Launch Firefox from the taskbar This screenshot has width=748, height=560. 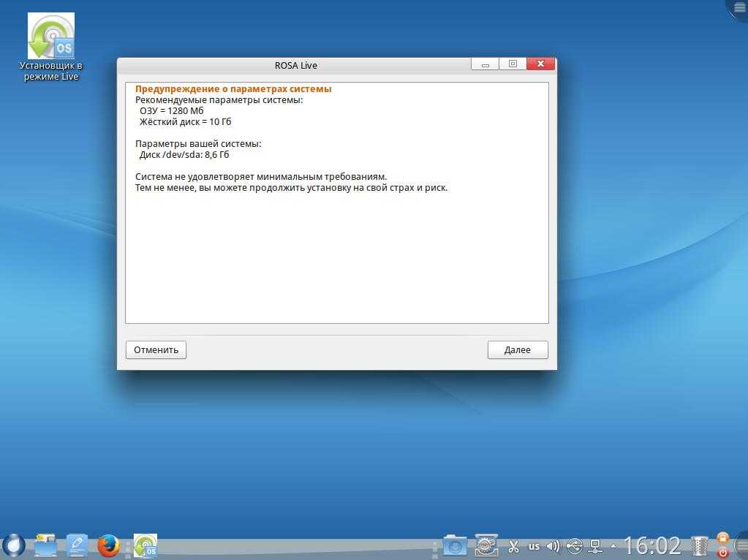(x=108, y=545)
